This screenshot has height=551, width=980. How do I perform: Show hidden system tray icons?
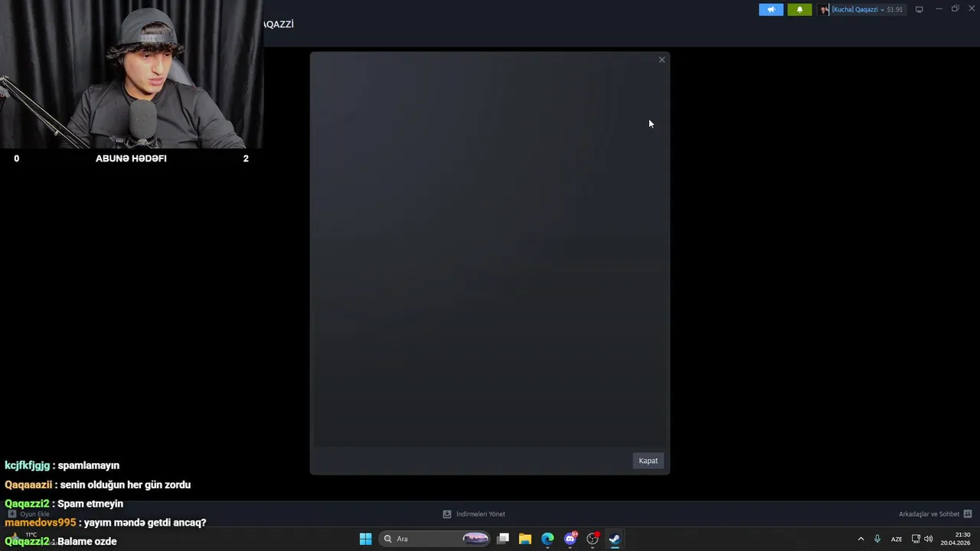pos(861,539)
